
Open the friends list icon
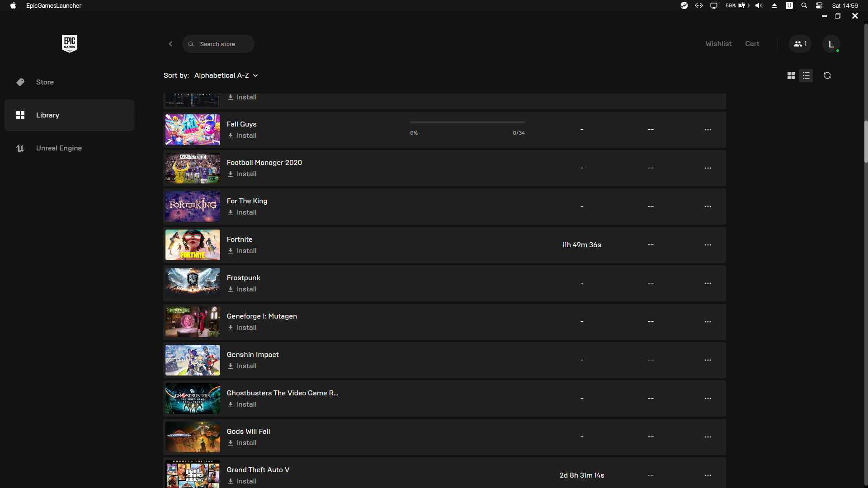800,44
